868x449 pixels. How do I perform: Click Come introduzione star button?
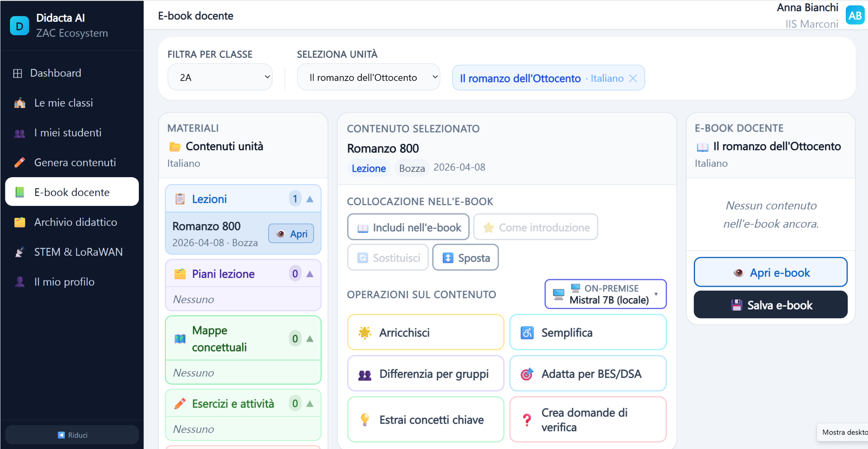pos(535,227)
